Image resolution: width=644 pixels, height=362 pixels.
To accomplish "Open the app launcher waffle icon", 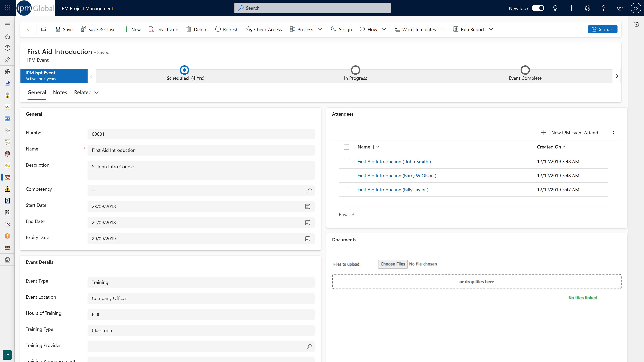I will pyautogui.click(x=8, y=8).
